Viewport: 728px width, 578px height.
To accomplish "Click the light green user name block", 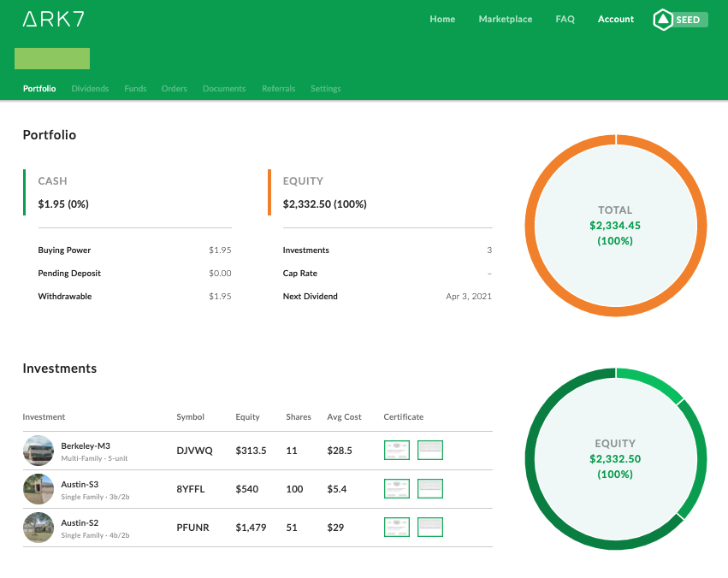I will (52, 58).
